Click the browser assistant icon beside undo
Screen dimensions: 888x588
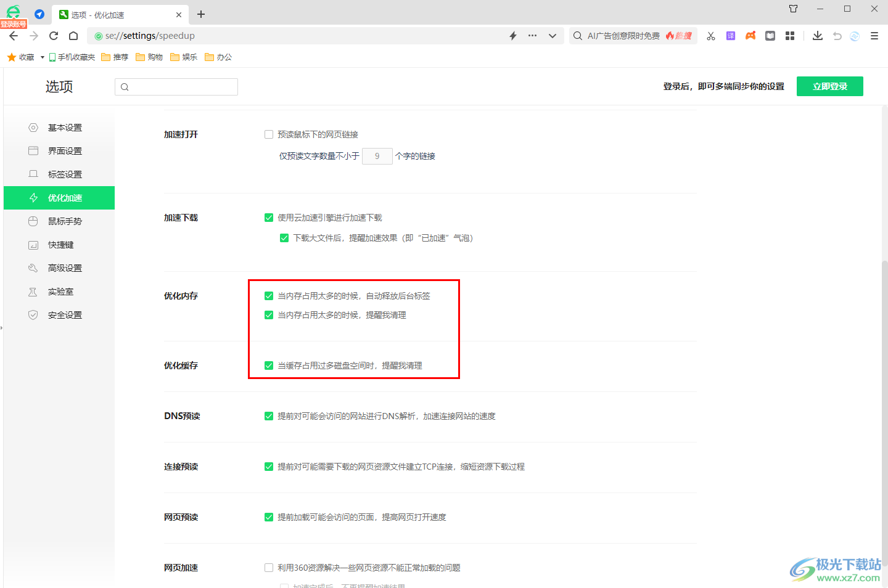(x=855, y=36)
